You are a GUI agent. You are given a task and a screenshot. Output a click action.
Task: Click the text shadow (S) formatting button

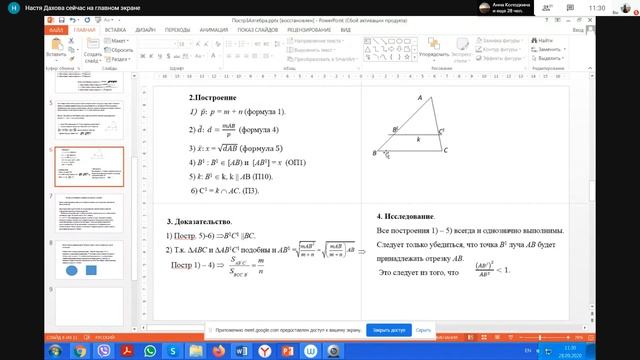click(x=168, y=56)
